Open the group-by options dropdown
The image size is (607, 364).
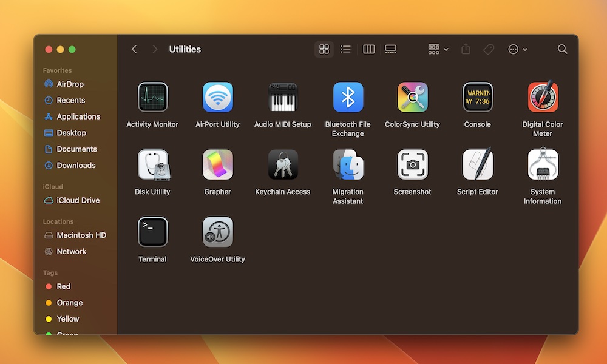point(438,49)
